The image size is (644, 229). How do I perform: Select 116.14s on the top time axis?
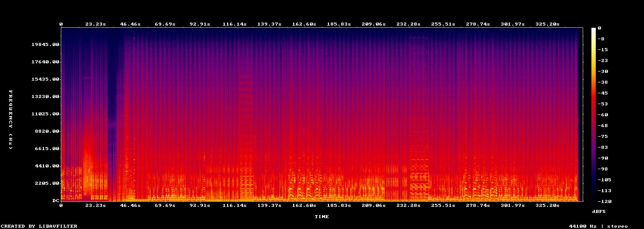click(x=235, y=24)
